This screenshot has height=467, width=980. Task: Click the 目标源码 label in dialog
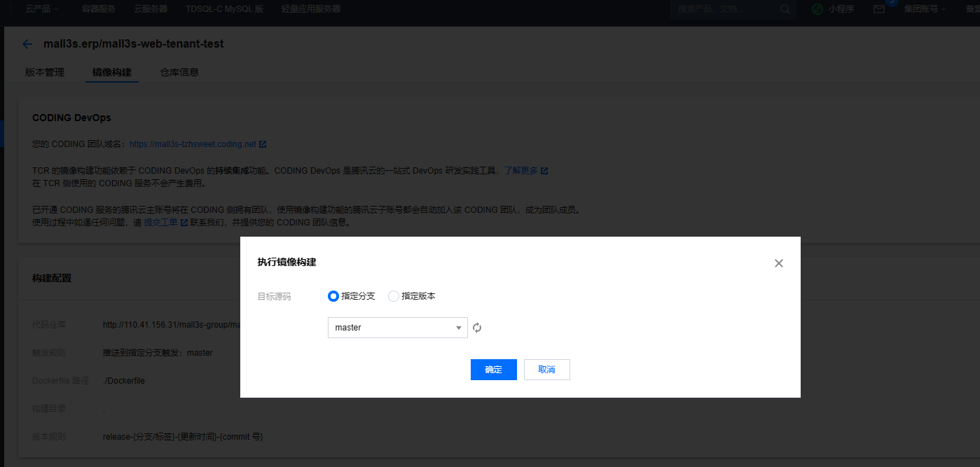274,297
